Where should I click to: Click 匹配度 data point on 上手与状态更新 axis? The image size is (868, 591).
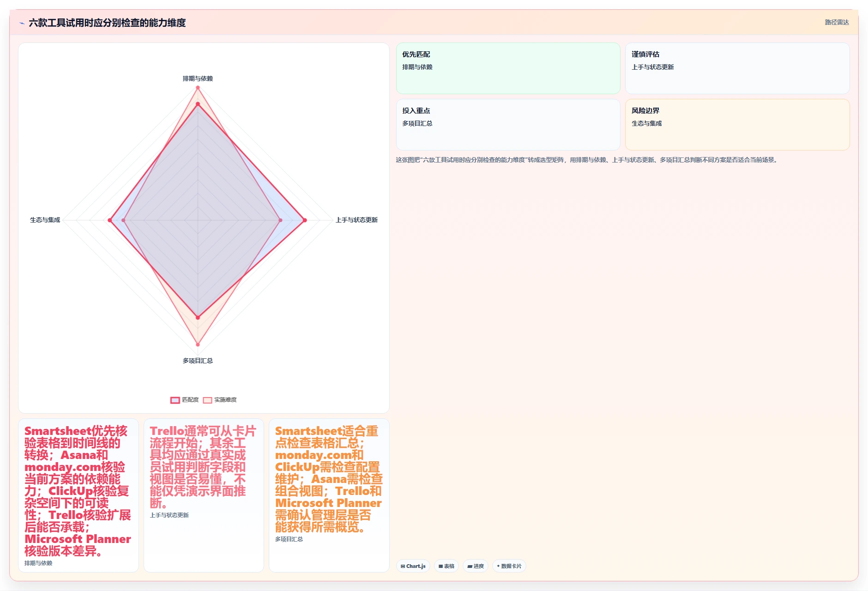(304, 220)
